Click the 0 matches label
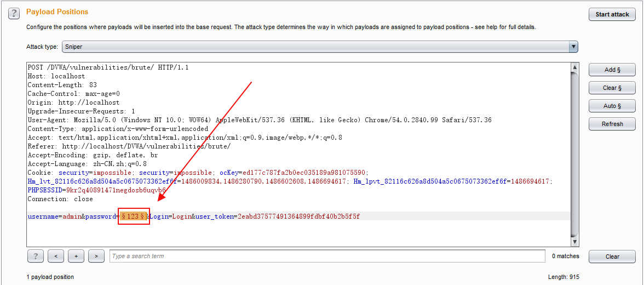 point(566,256)
